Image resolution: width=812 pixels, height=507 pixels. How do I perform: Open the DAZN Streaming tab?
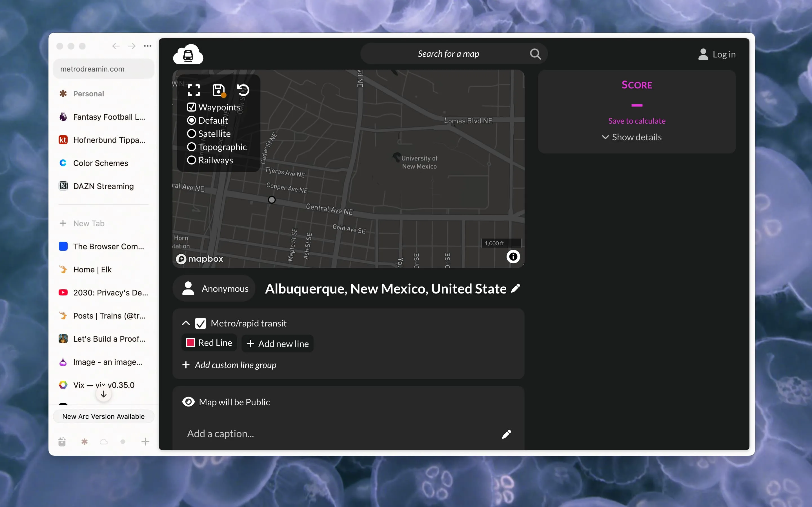(x=103, y=186)
